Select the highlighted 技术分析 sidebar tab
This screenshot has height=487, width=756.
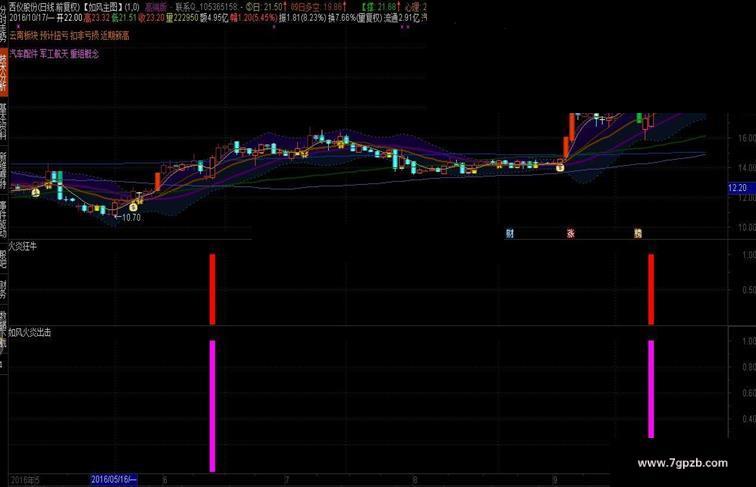pos(3,72)
